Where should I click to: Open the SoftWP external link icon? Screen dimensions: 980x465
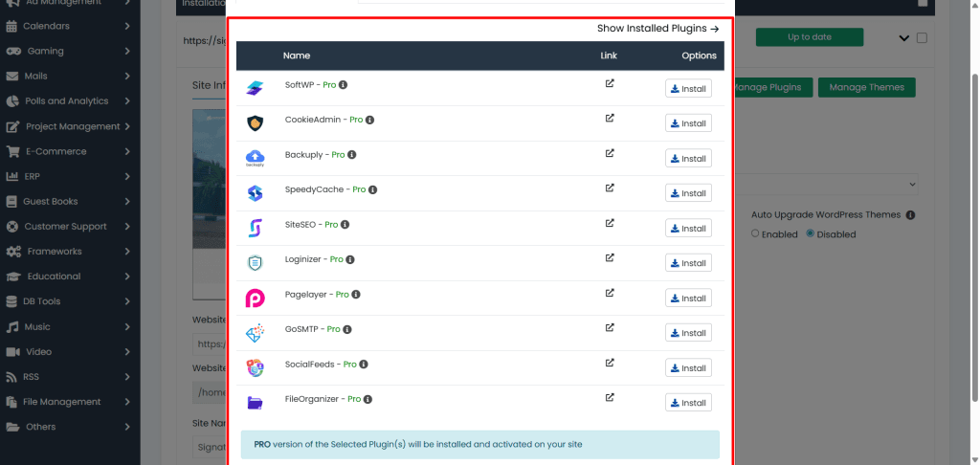610,83
